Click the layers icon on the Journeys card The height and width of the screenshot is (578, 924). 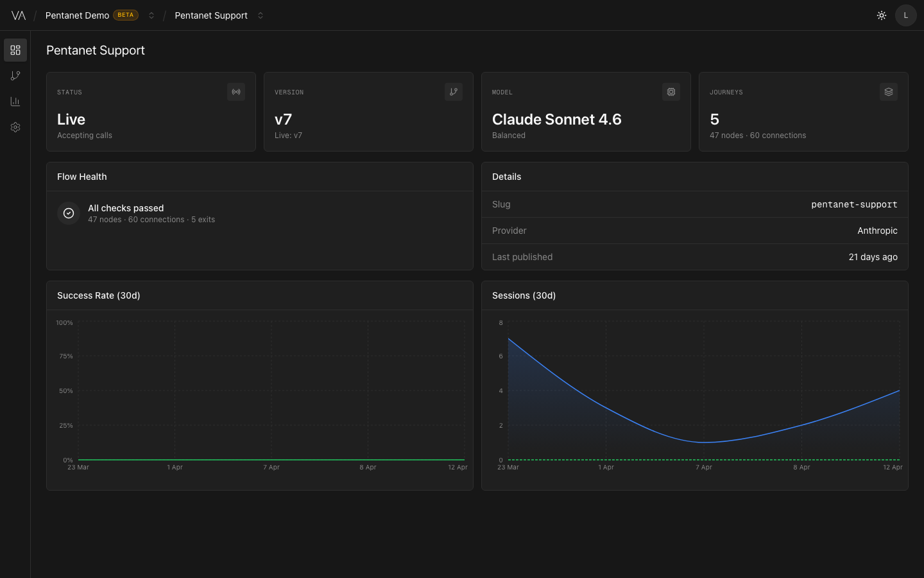pos(889,92)
